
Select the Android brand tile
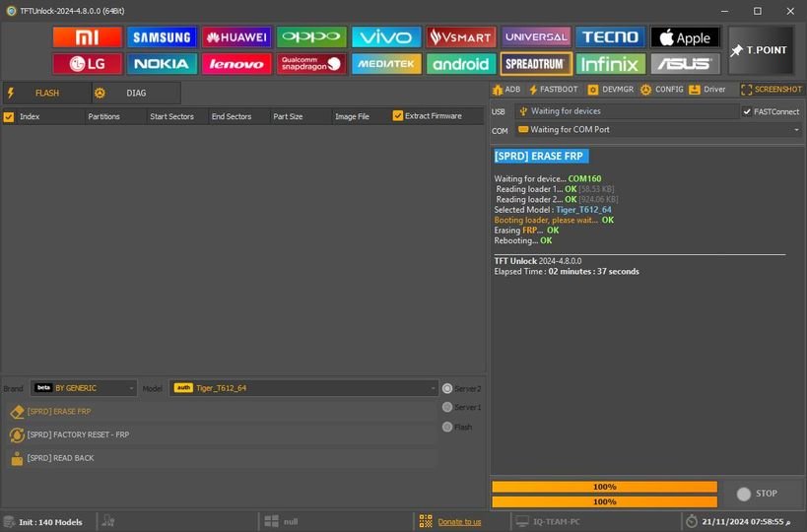tap(461, 64)
